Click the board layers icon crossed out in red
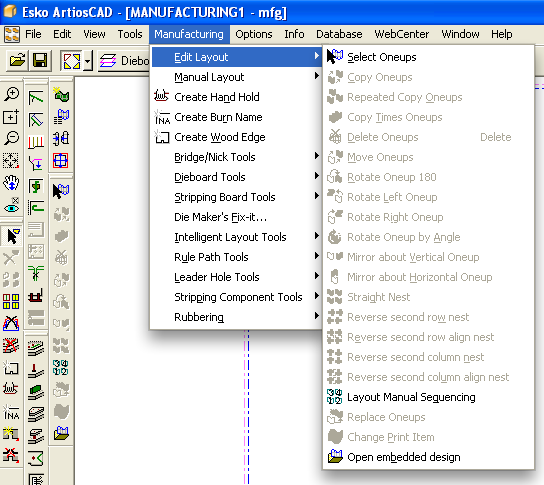This screenshot has height=485, width=544. [x=11, y=346]
